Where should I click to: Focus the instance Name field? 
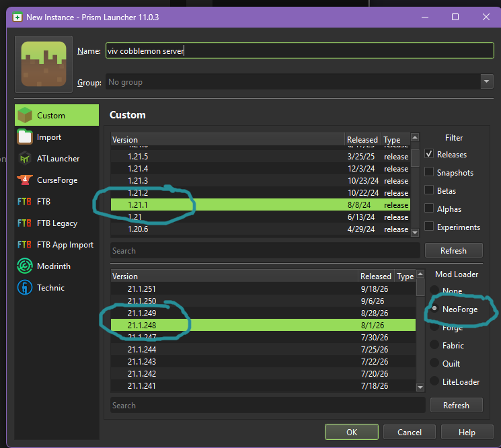(x=300, y=50)
